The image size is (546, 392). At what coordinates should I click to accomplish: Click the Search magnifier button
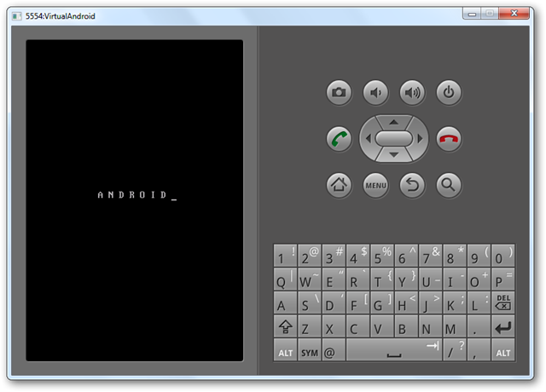coord(449,185)
